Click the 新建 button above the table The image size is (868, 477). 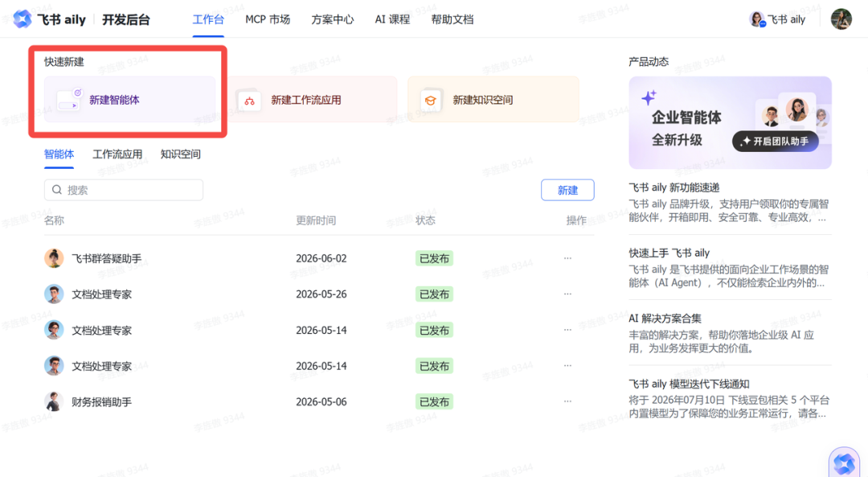(567, 190)
